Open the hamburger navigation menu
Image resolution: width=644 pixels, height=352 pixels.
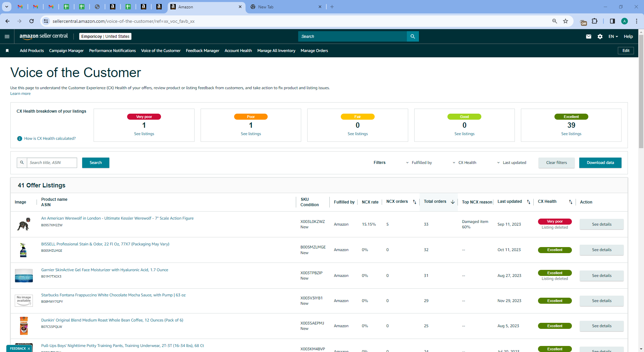click(x=7, y=37)
